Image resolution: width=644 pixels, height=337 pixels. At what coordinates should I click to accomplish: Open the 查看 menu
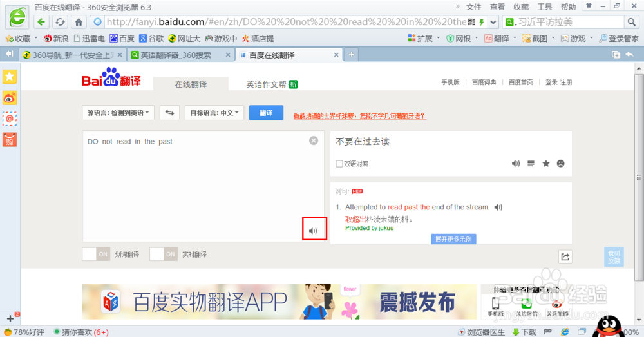click(x=497, y=7)
